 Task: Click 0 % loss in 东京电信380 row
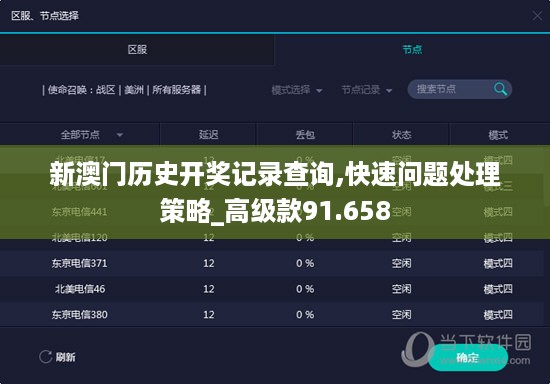[x=305, y=315]
